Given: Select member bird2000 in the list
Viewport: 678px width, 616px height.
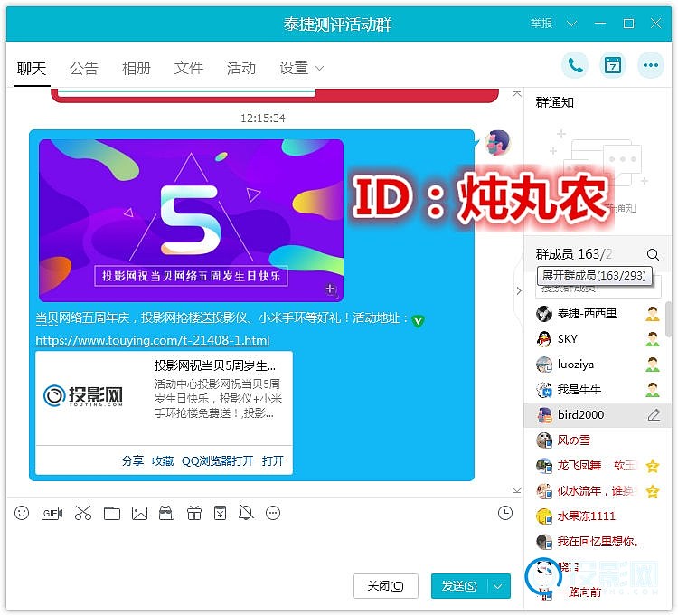Looking at the screenshot, I should click(598, 415).
